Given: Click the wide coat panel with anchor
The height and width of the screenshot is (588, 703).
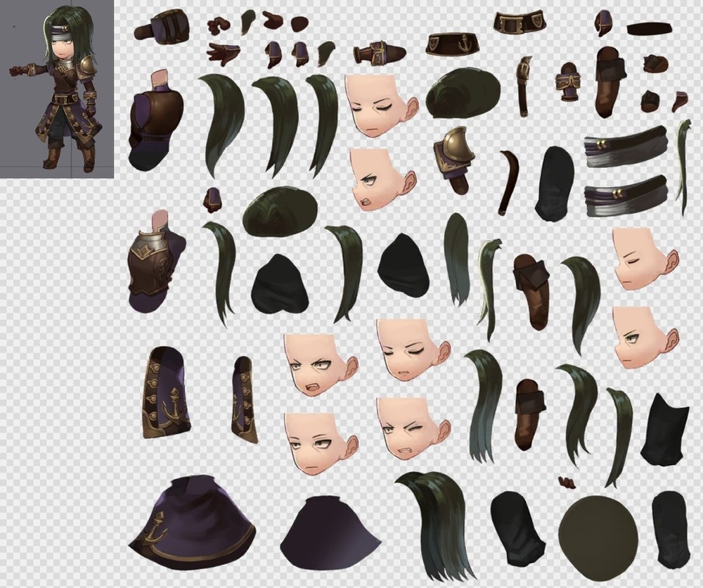Looking at the screenshot, I should pos(166,390).
